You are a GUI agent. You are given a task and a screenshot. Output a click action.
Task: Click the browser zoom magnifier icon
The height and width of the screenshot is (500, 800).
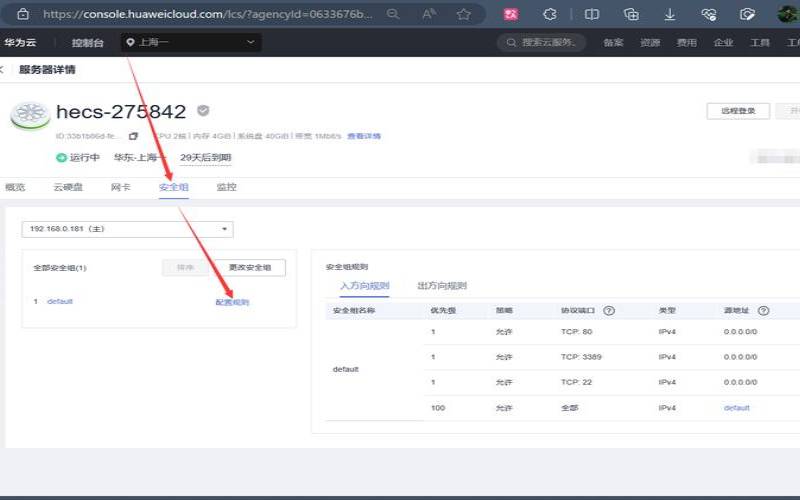click(392, 15)
